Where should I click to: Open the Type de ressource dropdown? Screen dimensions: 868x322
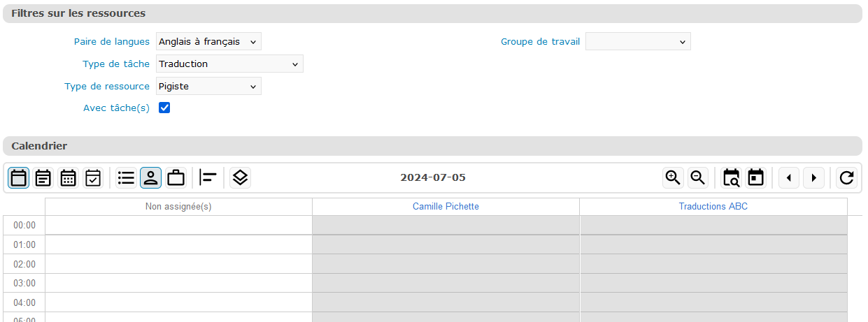(x=208, y=87)
